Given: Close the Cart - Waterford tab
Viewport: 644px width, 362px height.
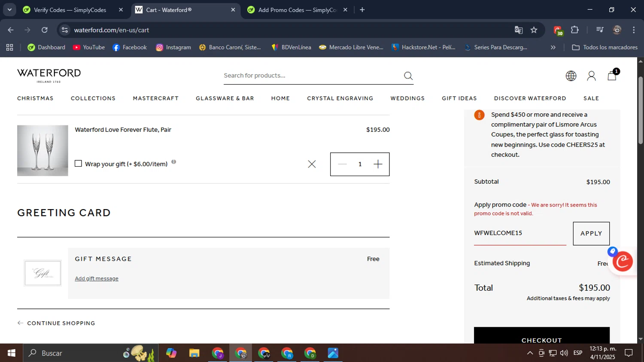Looking at the screenshot, I should click(x=233, y=10).
